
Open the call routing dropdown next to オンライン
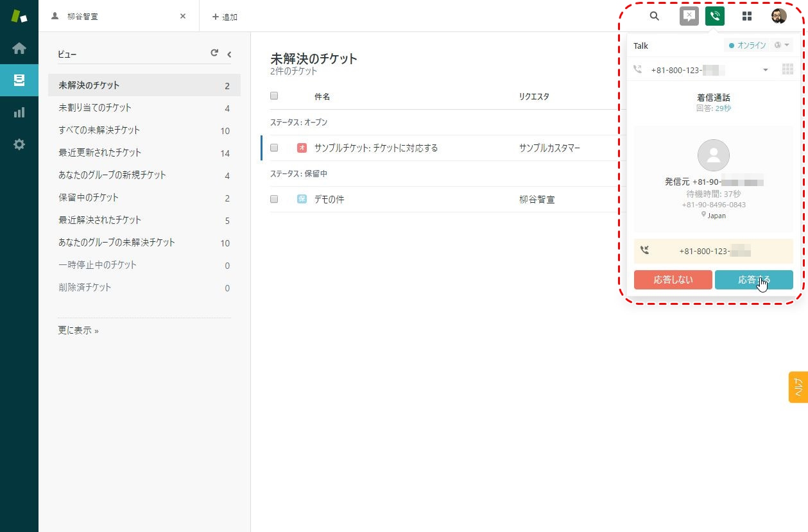tap(782, 46)
